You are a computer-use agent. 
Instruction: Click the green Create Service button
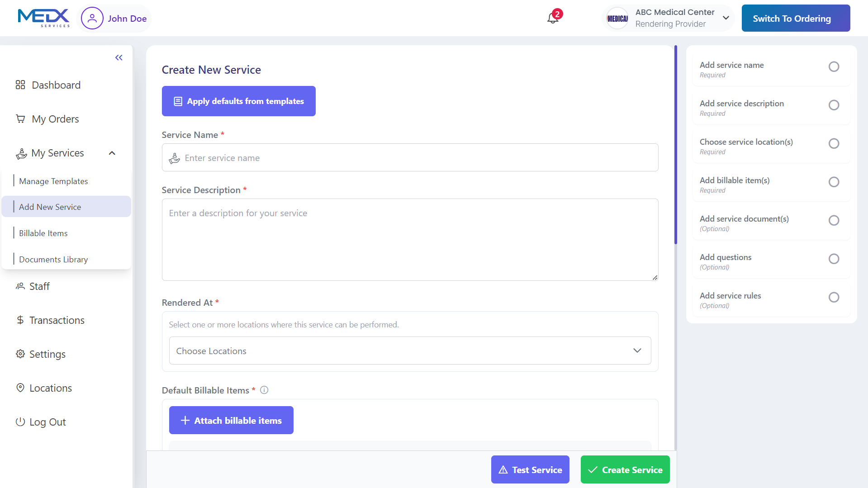[x=625, y=469]
